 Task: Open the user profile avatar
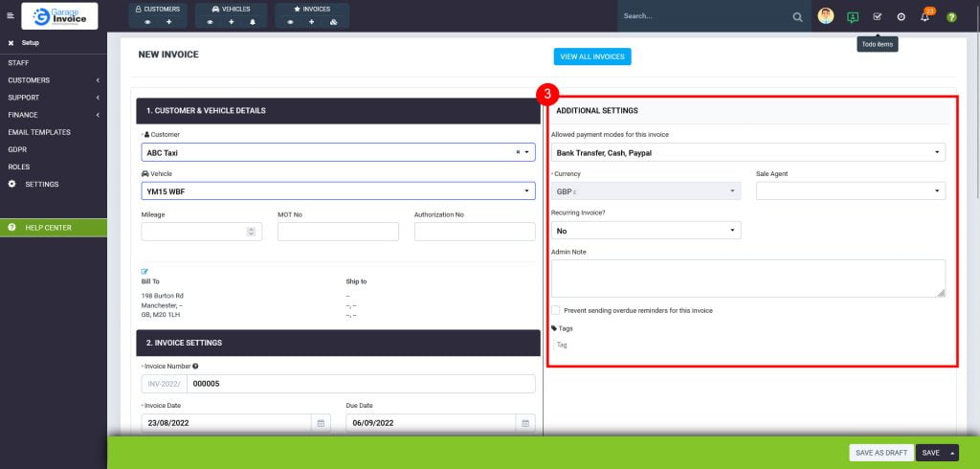tap(826, 16)
